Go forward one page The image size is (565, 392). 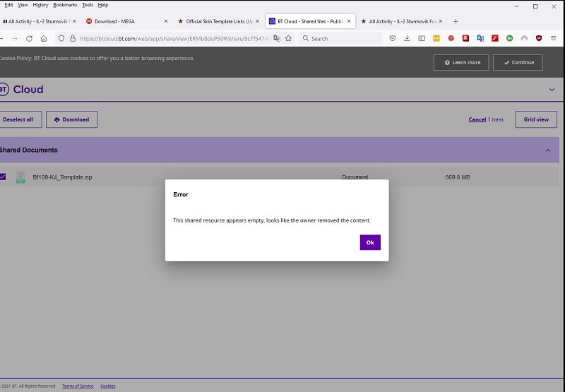click(x=15, y=39)
